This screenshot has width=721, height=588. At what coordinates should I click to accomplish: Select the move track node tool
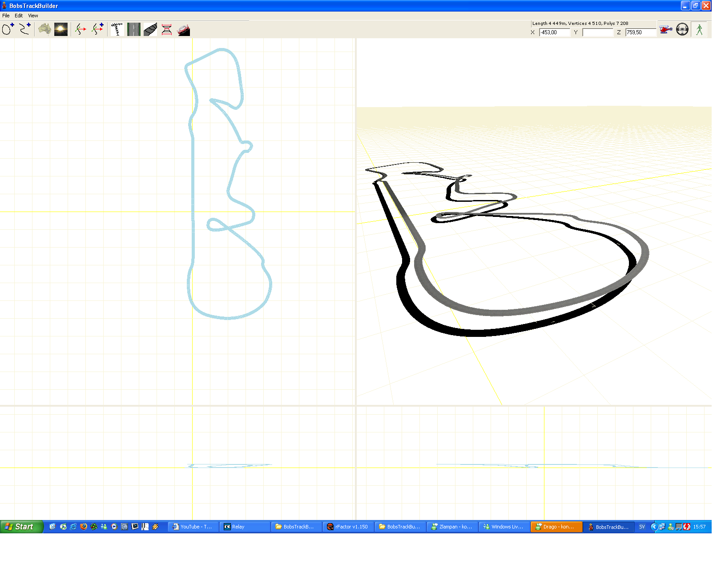coord(80,29)
